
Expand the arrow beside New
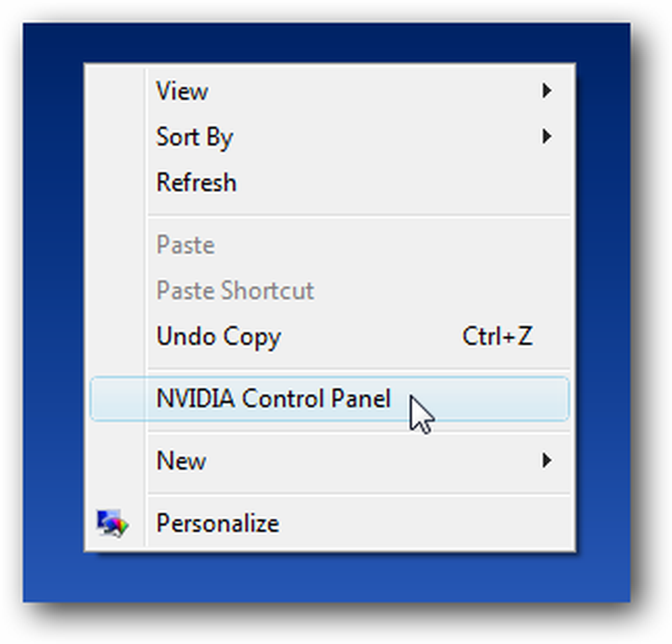point(546,461)
